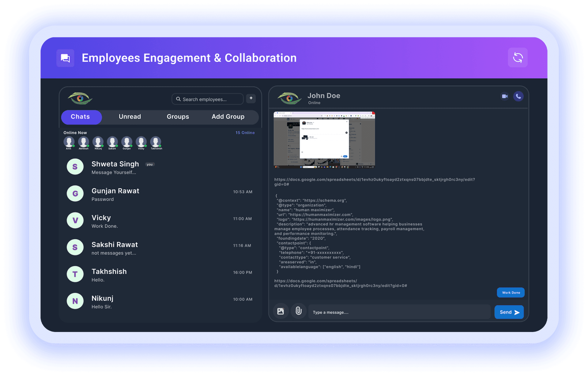
Task: Open the Groups tab
Action: [x=178, y=117]
